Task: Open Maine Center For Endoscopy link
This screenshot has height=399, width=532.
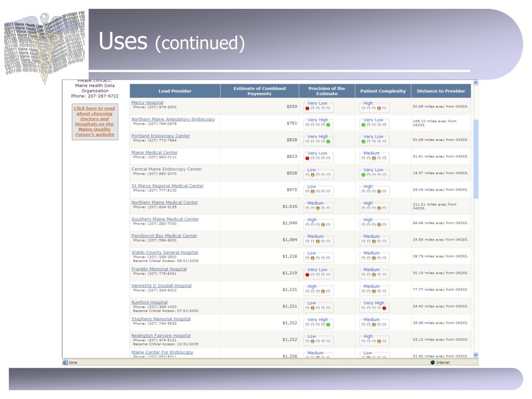Action: click(x=162, y=352)
